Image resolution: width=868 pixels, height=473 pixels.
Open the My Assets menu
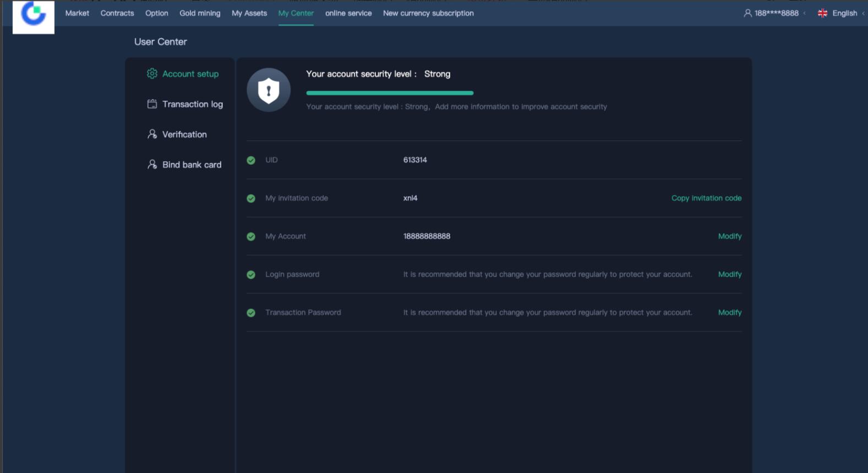[249, 13]
